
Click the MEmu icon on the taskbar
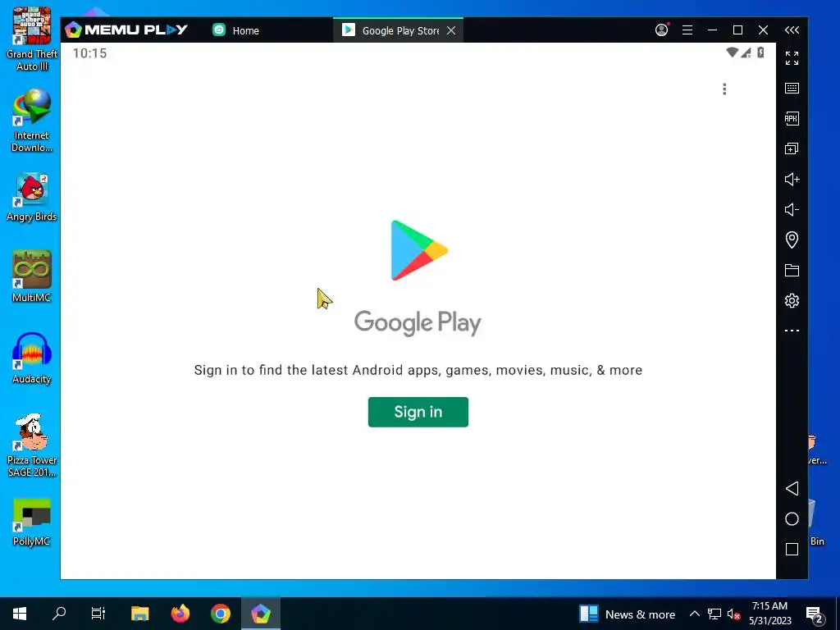[260, 614]
